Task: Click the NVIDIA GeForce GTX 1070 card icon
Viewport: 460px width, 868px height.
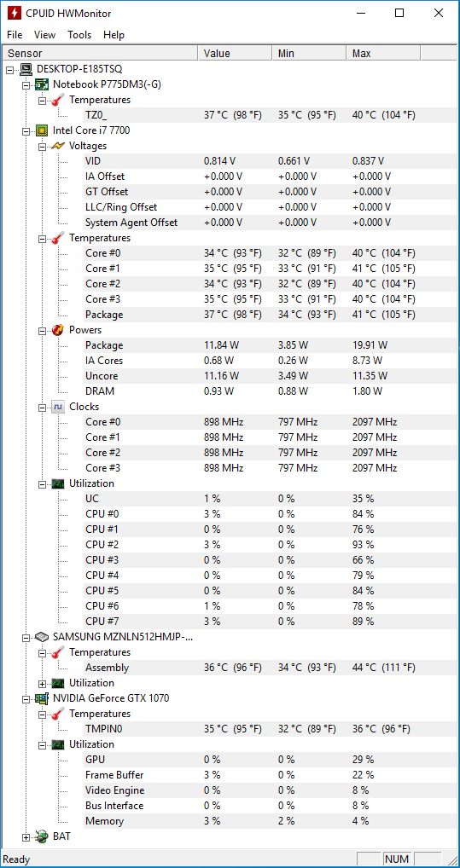Action: [x=42, y=698]
